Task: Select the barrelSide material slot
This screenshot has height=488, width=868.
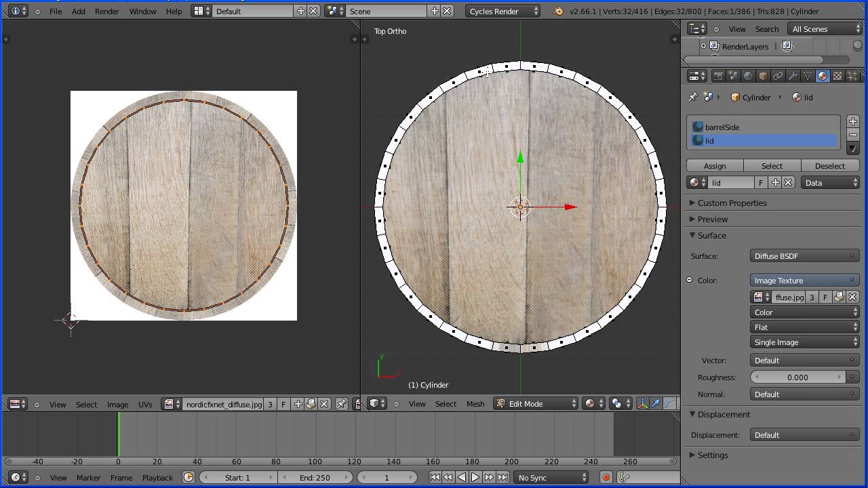Action: coord(764,127)
